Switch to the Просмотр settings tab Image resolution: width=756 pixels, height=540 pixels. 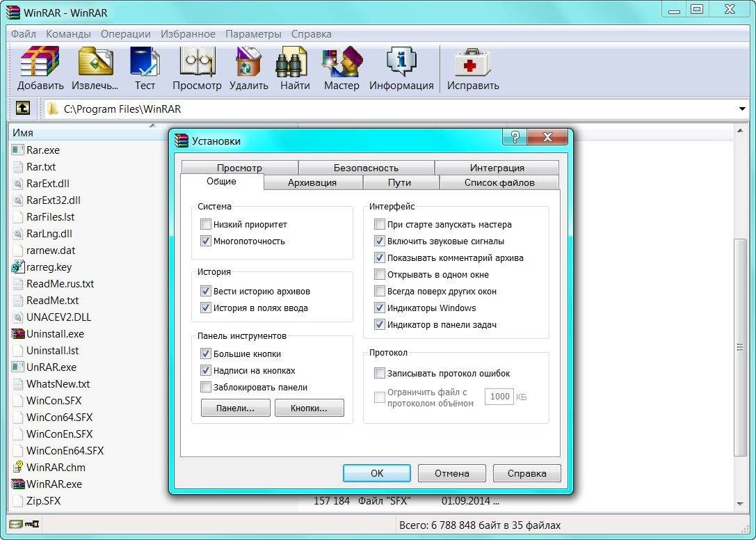(240, 168)
